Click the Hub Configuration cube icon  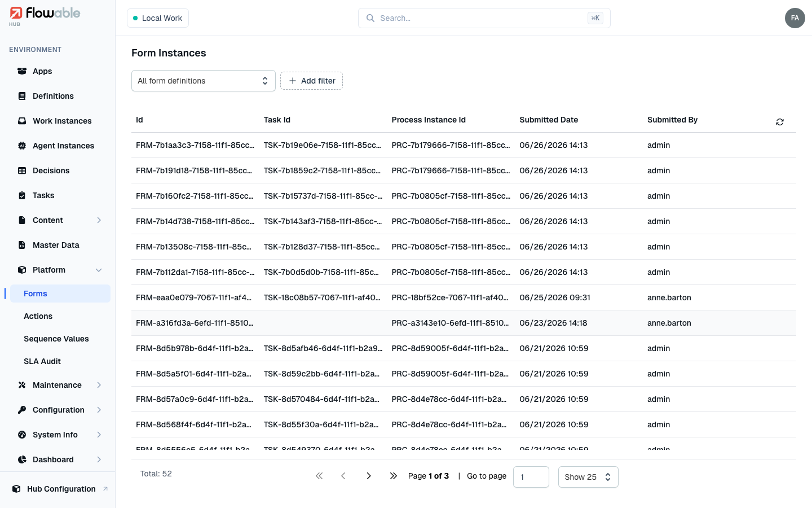coord(16,489)
